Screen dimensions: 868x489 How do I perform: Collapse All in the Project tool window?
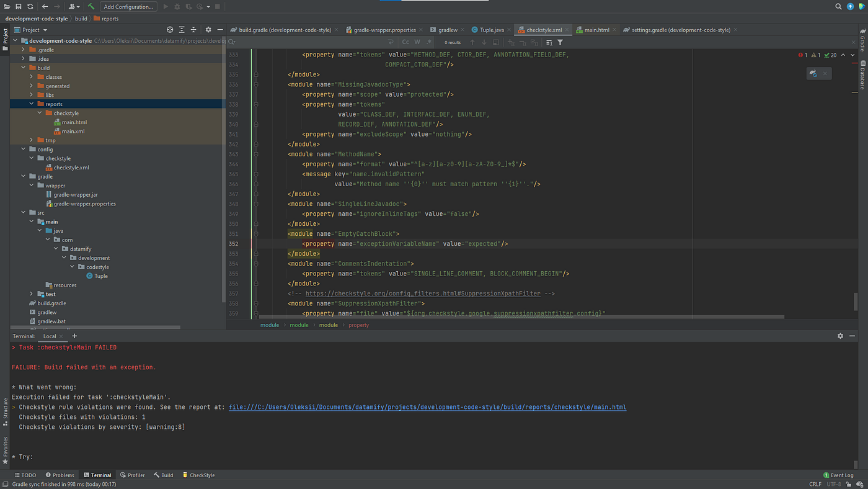tap(193, 29)
